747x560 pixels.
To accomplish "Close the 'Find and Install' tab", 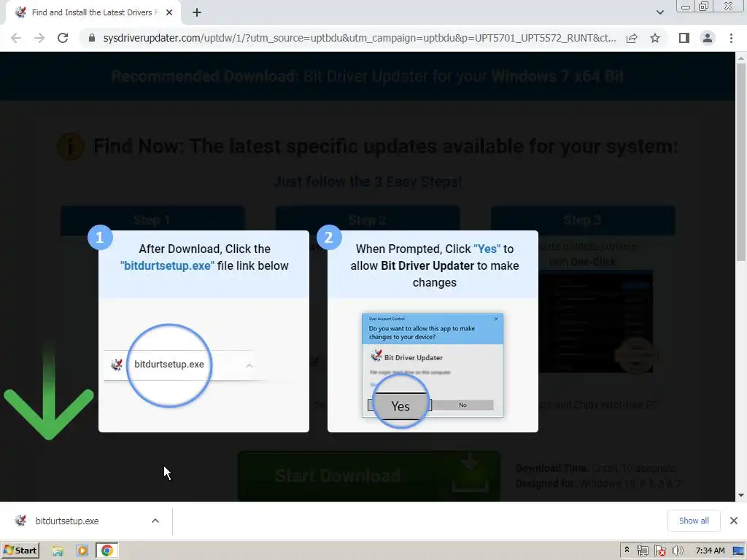I will point(169,13).
